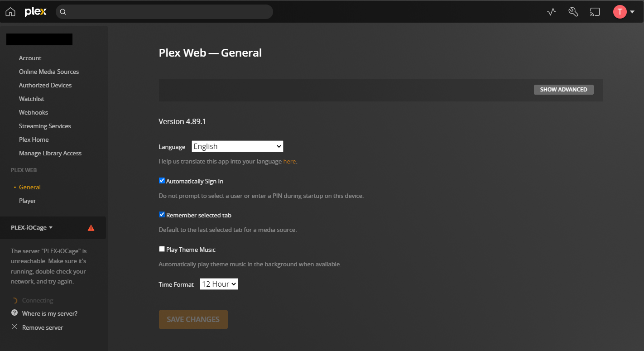The height and width of the screenshot is (351, 644).
Task: Enable Play Theme Music checkbox
Action: click(162, 249)
